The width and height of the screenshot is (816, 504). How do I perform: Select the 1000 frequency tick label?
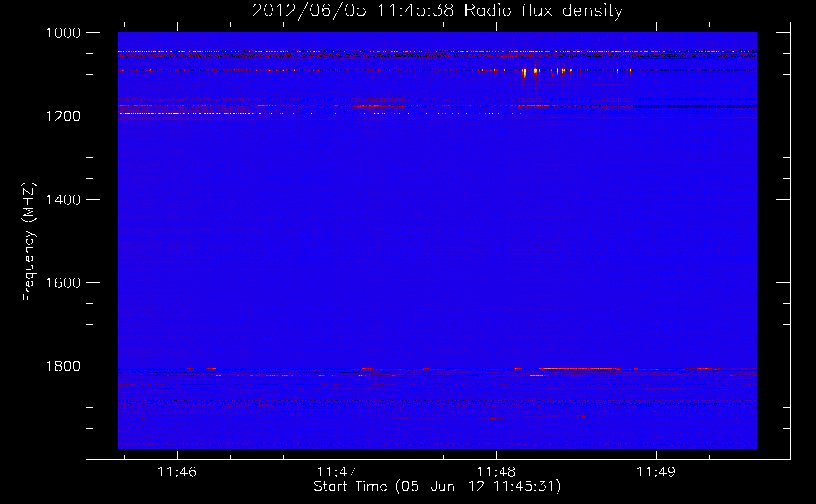63,33
